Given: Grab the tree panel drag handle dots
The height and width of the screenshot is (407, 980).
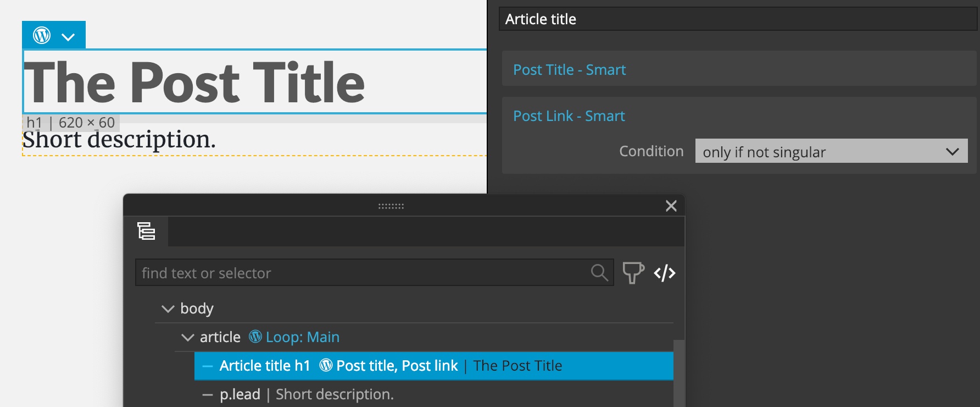Looking at the screenshot, I should point(391,206).
